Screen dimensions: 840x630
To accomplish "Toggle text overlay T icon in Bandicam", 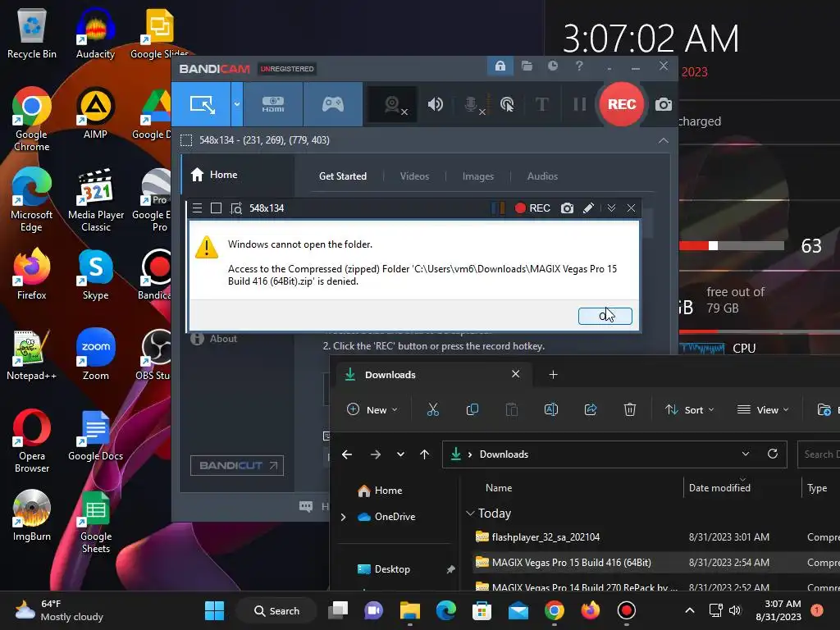I will 541,104.
